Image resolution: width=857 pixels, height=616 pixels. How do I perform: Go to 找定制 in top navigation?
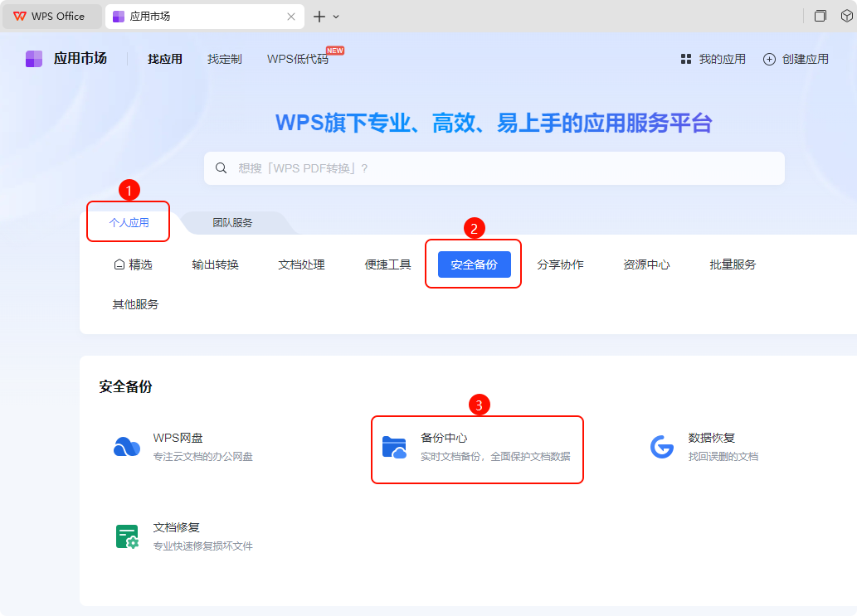(x=224, y=59)
